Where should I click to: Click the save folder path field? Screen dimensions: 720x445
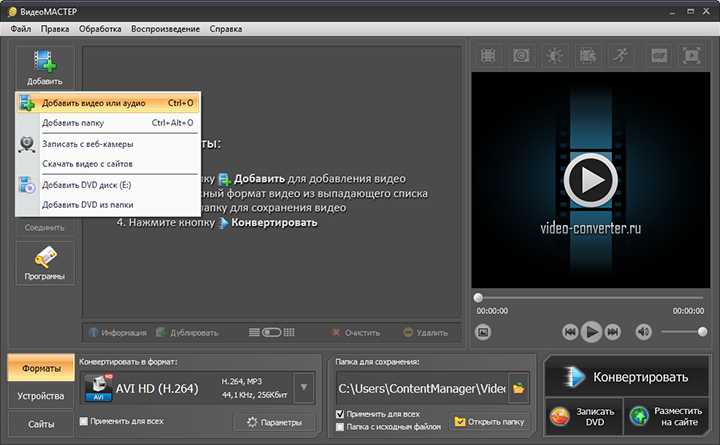pyautogui.click(x=422, y=389)
